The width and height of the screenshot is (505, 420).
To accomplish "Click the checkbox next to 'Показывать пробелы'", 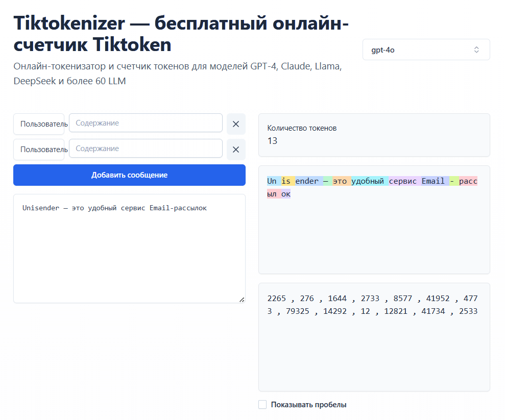I will point(262,404).
